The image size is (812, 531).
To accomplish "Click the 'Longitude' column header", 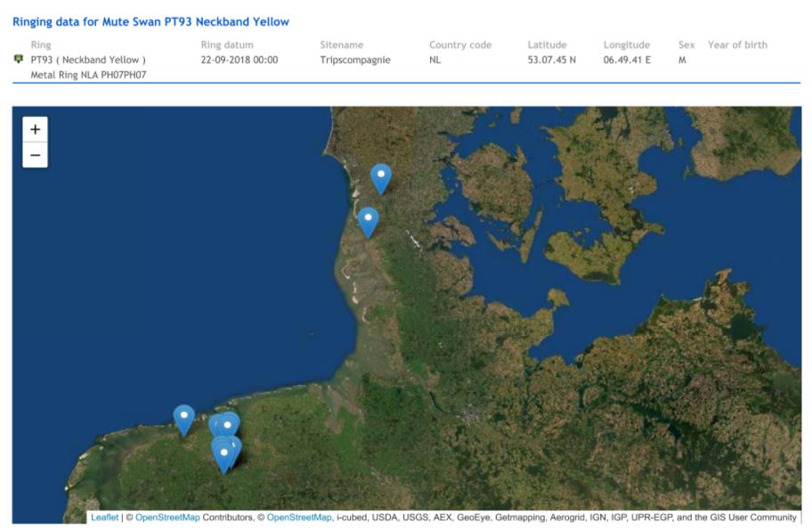I will [x=627, y=45].
